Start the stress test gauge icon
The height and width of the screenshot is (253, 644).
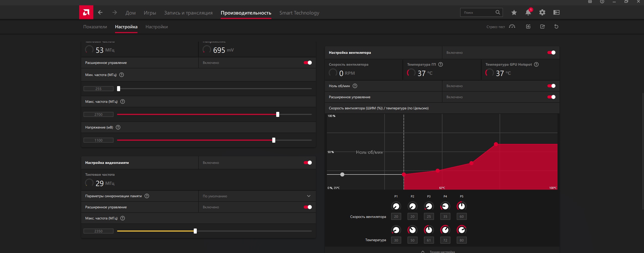pyautogui.click(x=512, y=27)
